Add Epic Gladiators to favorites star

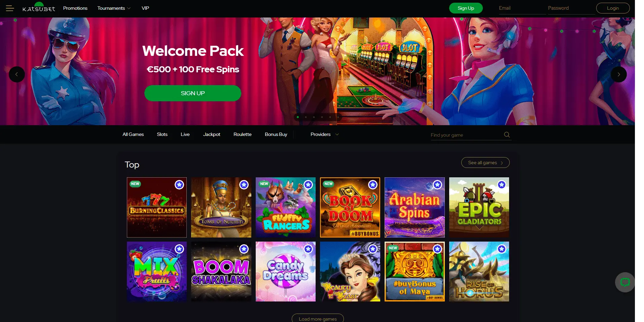coord(502,185)
